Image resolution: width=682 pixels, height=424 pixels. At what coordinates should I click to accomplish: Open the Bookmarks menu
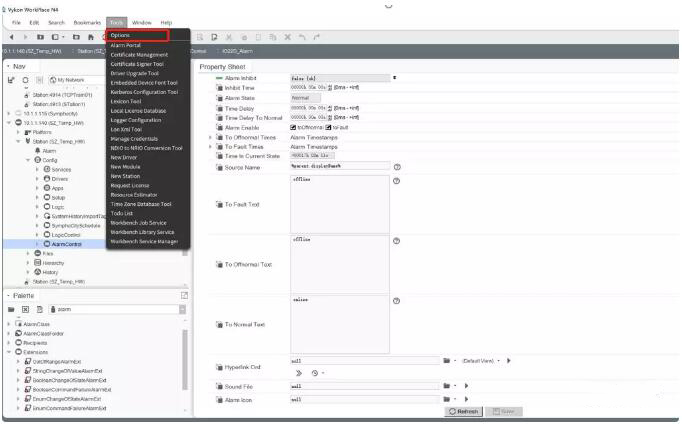point(87,23)
